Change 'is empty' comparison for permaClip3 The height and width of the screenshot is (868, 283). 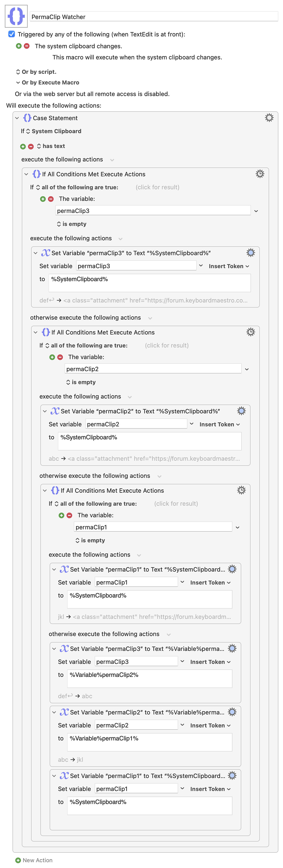point(72,224)
